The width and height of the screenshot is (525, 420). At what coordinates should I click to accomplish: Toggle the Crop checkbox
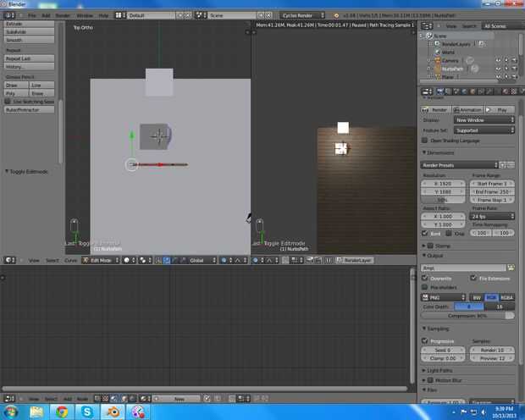449,233
